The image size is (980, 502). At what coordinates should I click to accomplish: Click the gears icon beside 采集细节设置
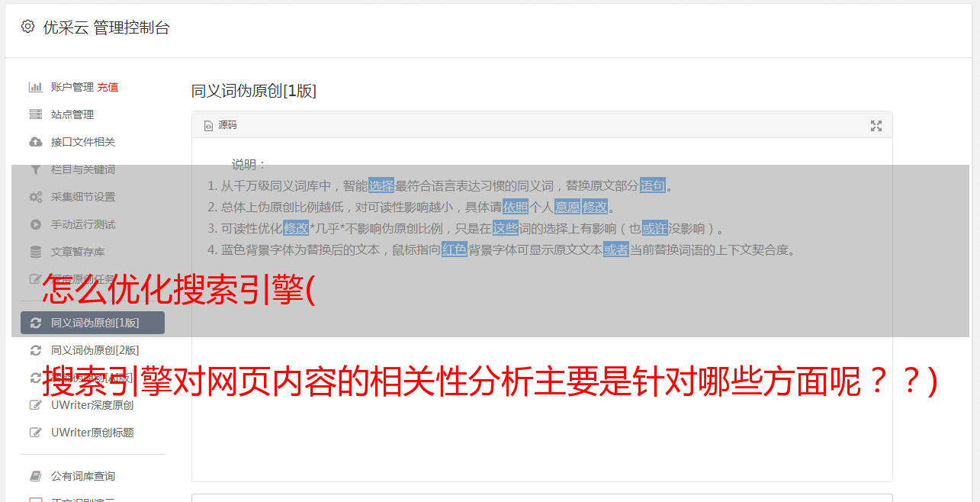pos(35,197)
